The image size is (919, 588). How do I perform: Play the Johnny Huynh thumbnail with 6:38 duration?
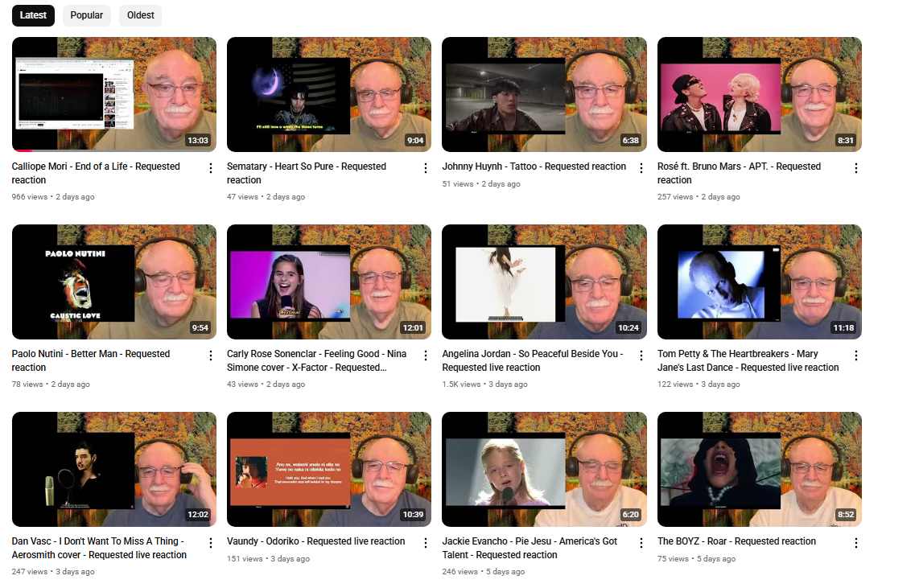tap(545, 94)
